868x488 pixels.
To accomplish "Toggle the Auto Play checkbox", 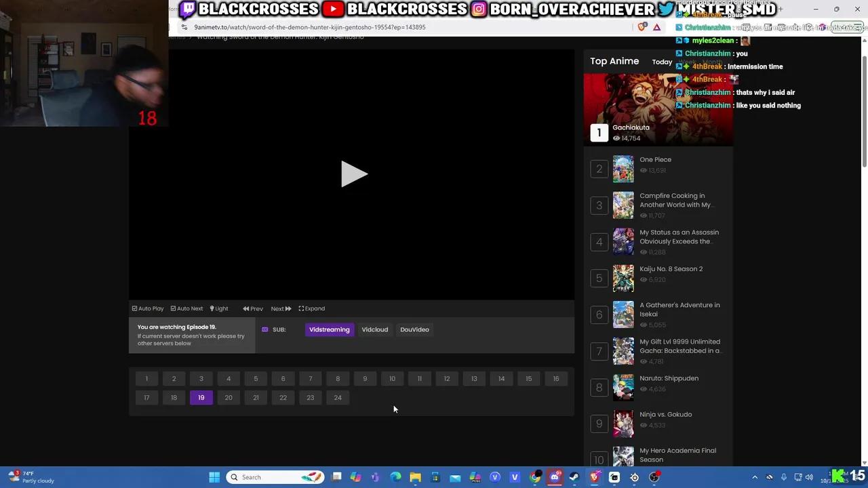I will [x=148, y=308].
